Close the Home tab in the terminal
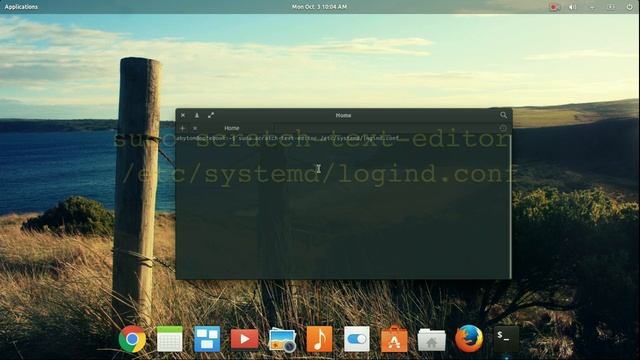 click(x=195, y=128)
